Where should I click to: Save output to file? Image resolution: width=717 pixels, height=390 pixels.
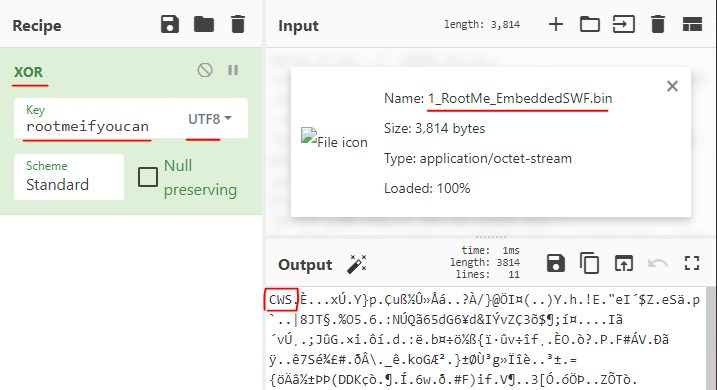click(556, 263)
